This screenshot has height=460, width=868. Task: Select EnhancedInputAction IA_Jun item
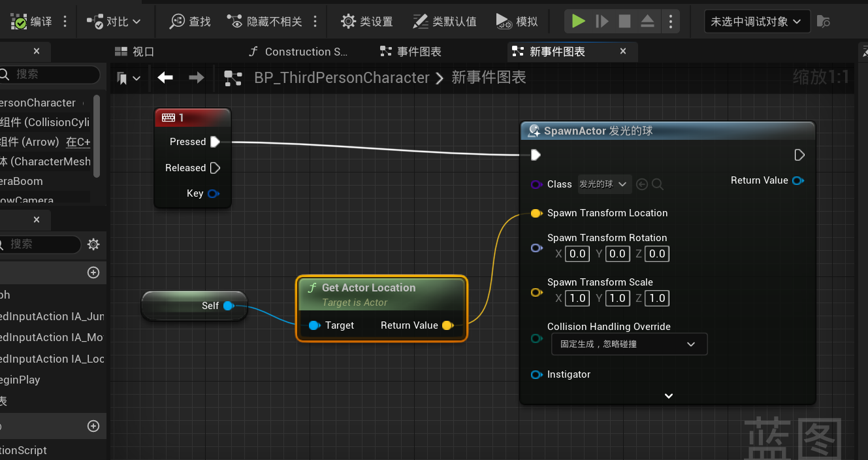click(x=52, y=316)
